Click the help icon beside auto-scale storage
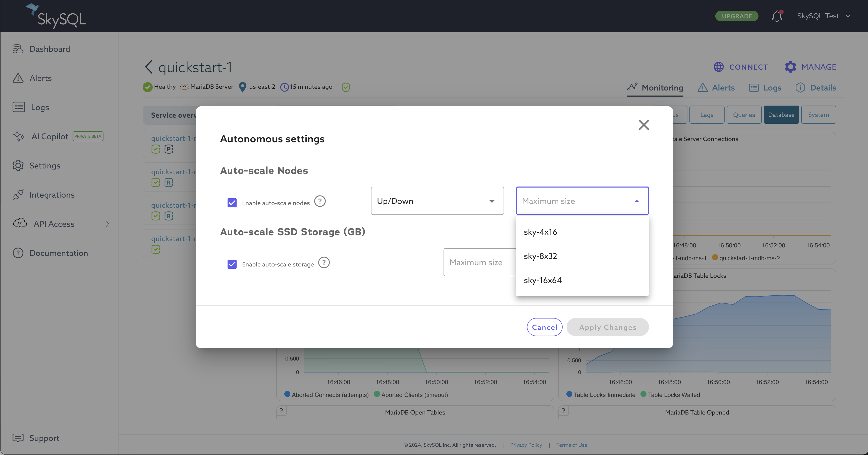Image resolution: width=868 pixels, height=455 pixels. point(324,263)
